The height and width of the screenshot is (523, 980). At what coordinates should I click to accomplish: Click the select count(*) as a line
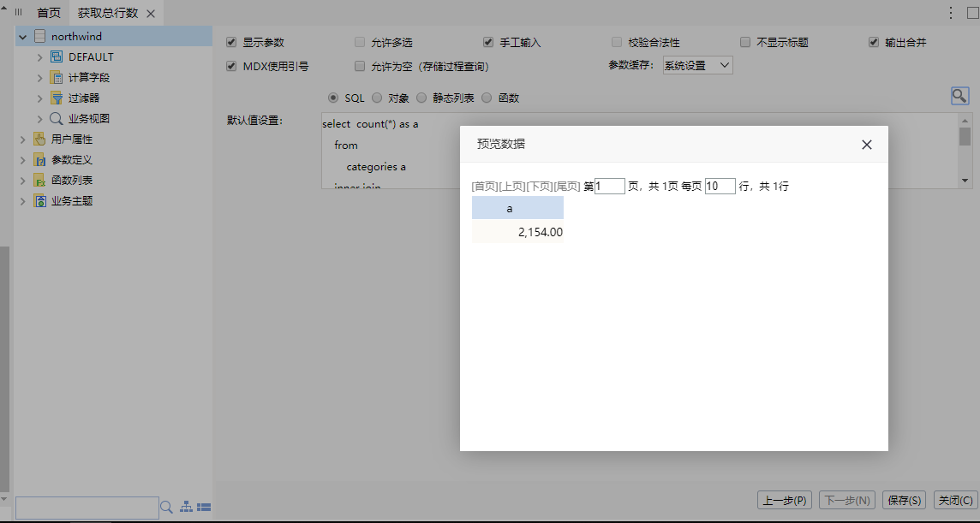(x=370, y=124)
